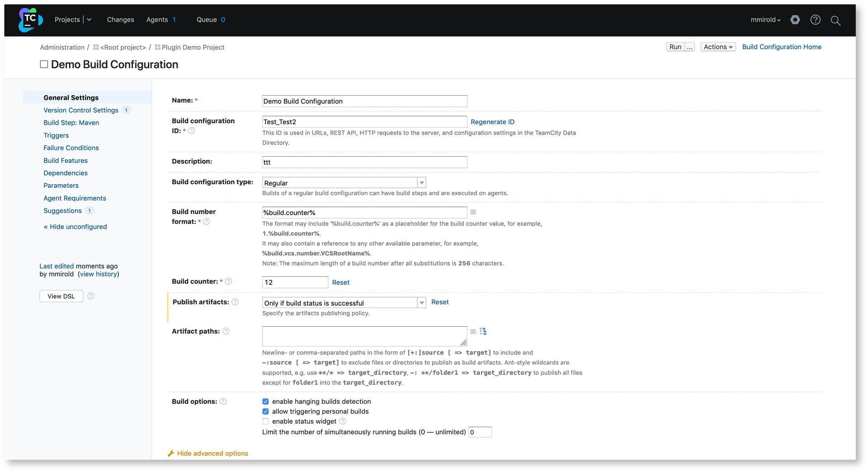Open the help question mark icon in header
The width and height of the screenshot is (868, 472).
coord(816,20)
